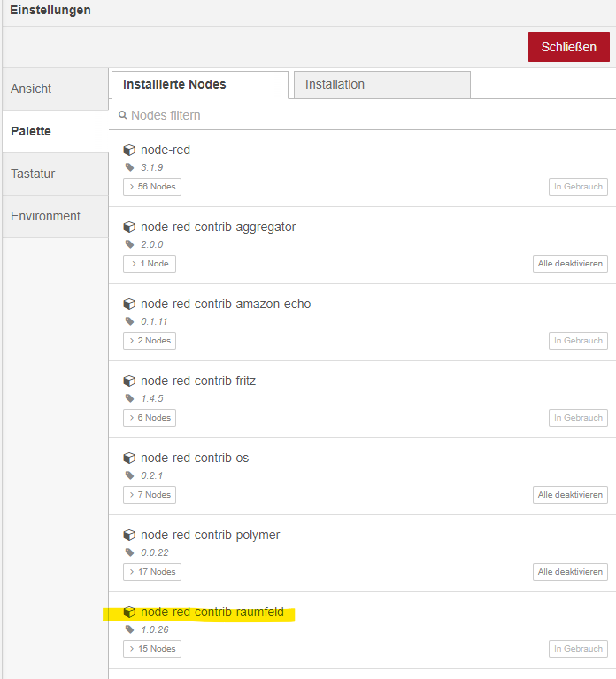Click the version tag icon next to 2.0.0

click(129, 244)
